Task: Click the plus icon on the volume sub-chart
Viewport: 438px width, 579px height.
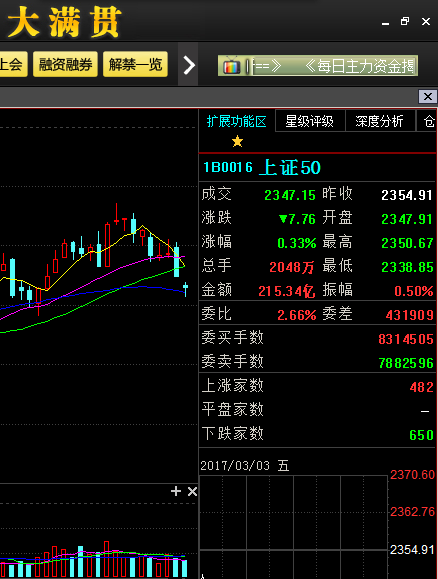Action: pyautogui.click(x=176, y=491)
